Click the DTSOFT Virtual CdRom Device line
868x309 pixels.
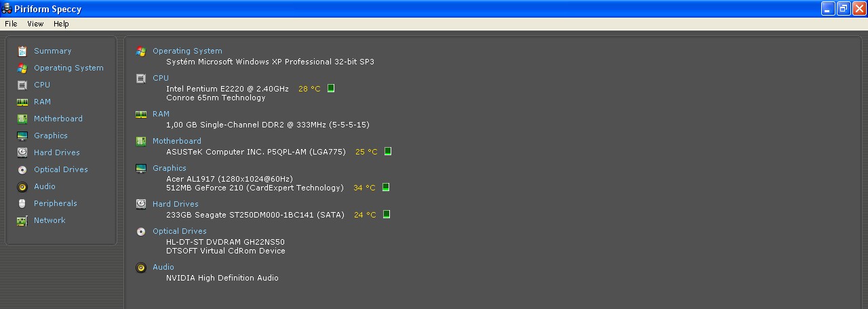[226, 251]
